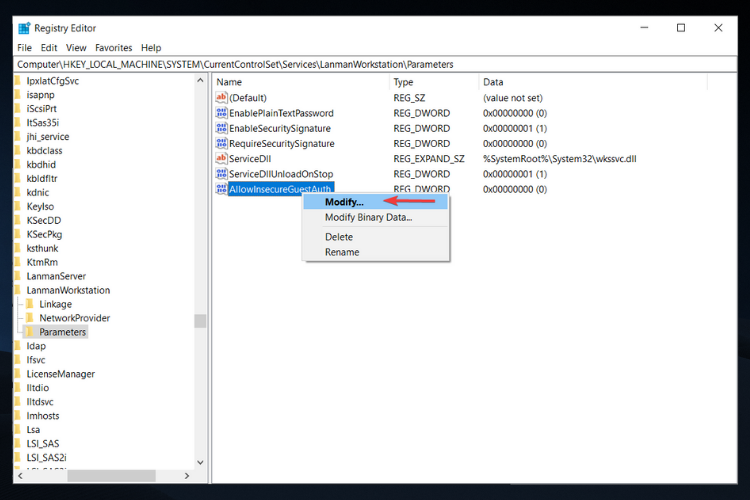Select the ItSas35i key
This screenshot has height=500, width=750.
click(43, 122)
